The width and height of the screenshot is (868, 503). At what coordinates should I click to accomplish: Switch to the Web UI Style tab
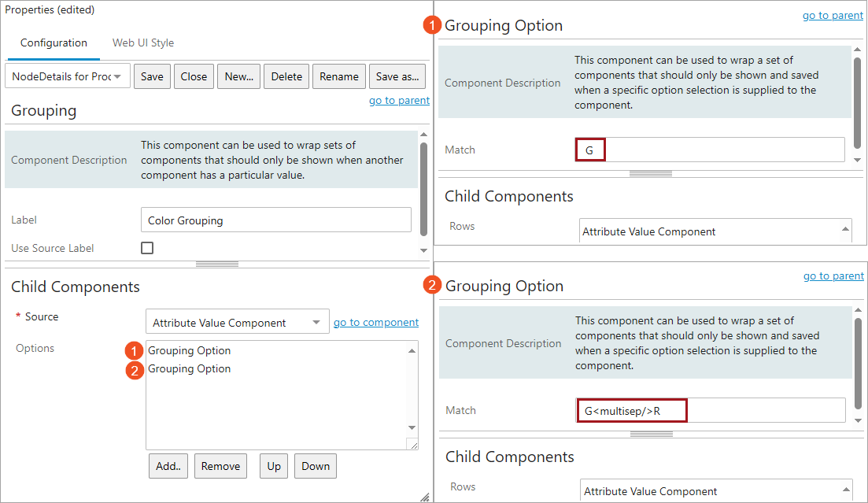click(x=142, y=43)
